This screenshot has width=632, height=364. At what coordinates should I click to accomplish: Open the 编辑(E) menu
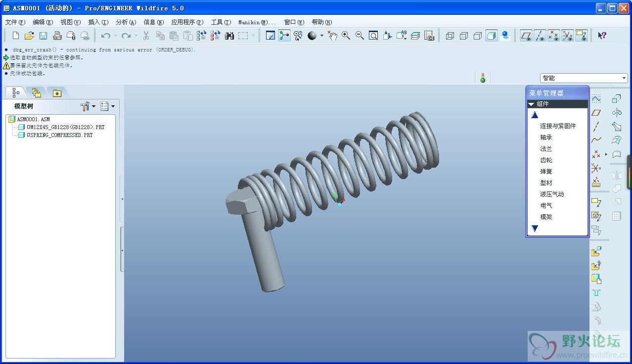click(43, 22)
